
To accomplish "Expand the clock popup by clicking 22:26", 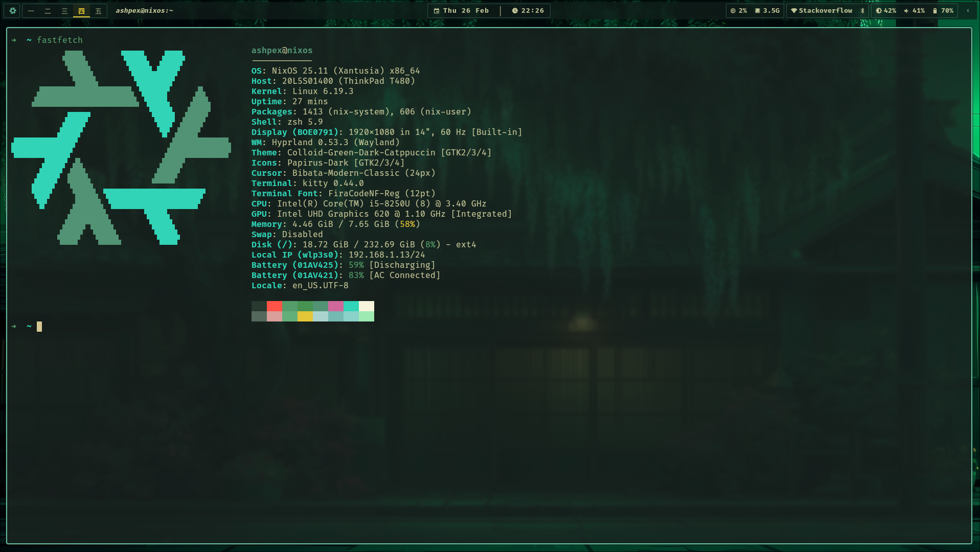I will (532, 11).
